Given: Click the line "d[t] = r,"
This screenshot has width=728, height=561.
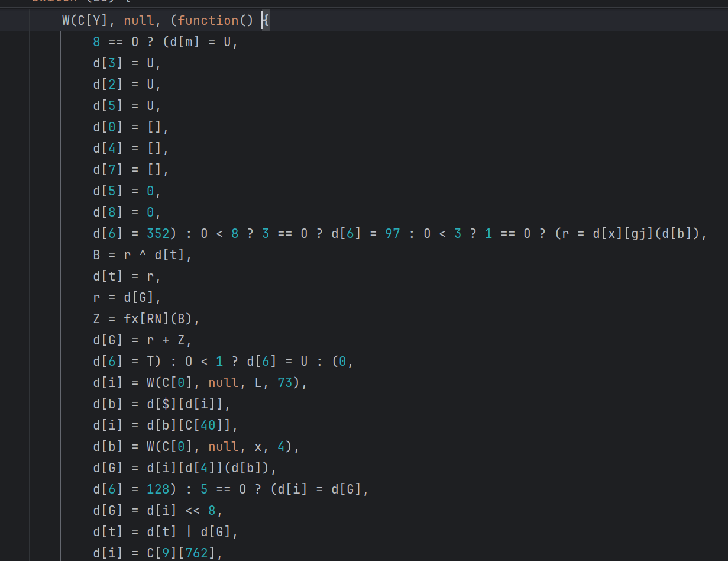Looking at the screenshot, I should point(127,276).
